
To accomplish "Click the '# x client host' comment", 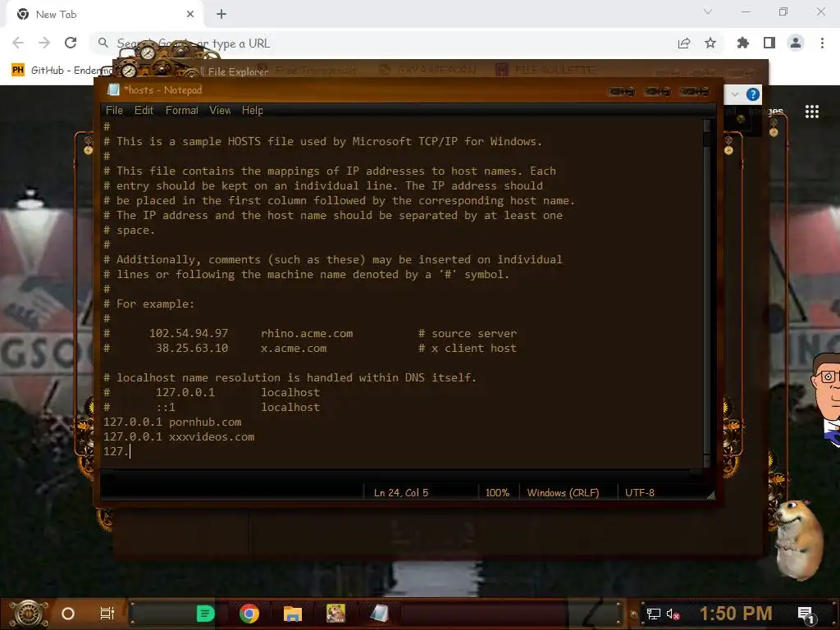I will tap(468, 348).
